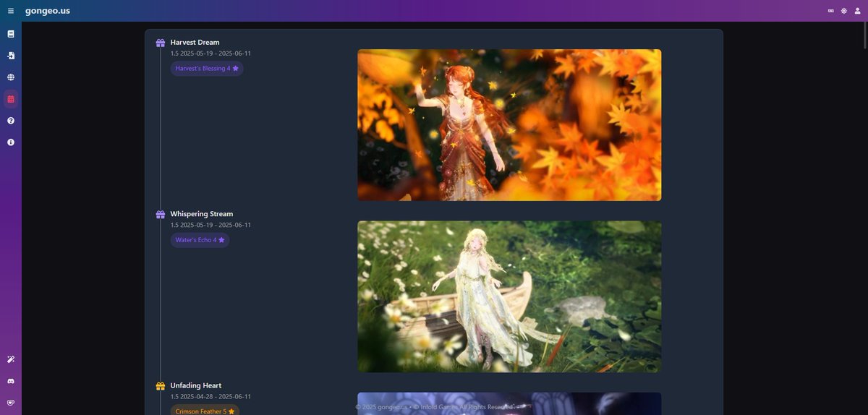Open the question mark help icon

click(x=11, y=121)
